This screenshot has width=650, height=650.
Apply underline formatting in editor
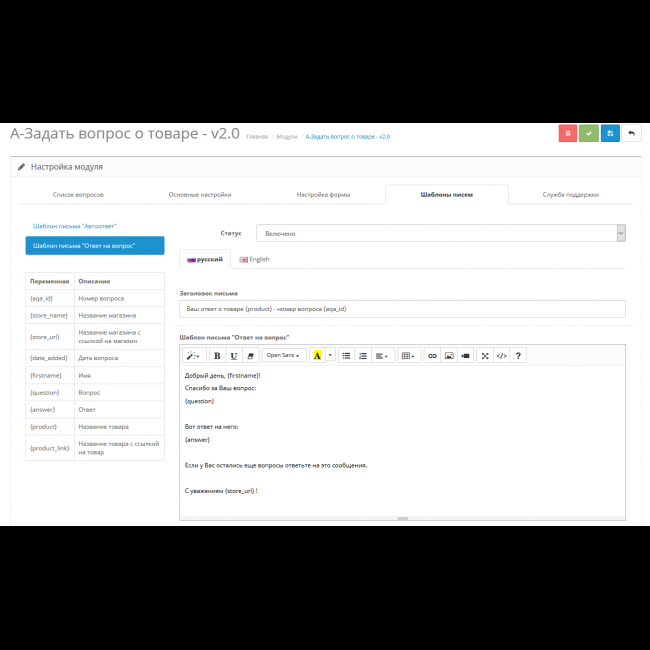pos(233,355)
